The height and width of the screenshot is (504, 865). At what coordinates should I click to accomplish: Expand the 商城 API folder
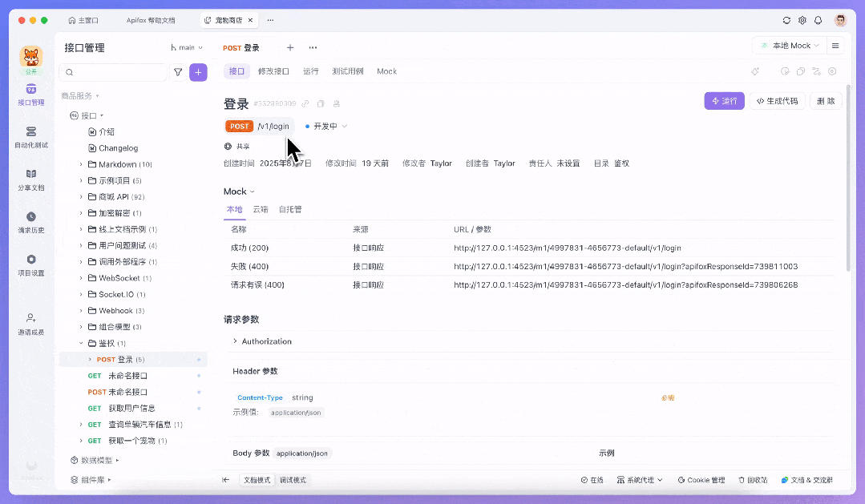80,197
